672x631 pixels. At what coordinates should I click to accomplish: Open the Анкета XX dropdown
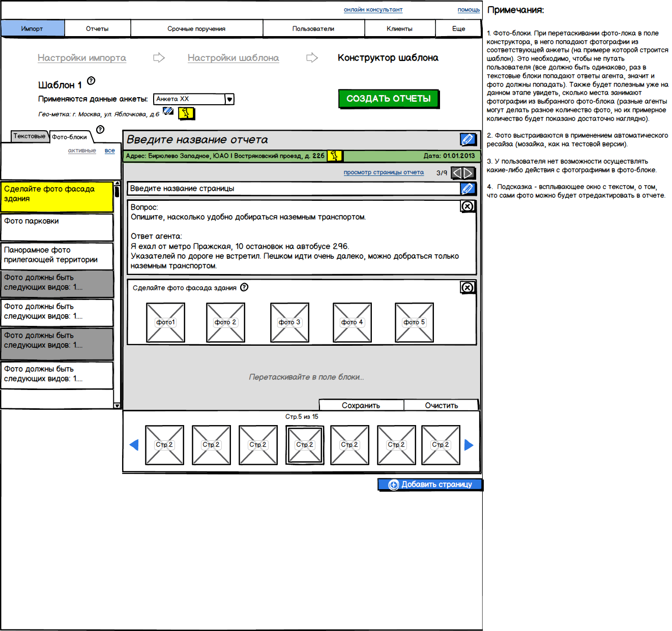click(229, 99)
